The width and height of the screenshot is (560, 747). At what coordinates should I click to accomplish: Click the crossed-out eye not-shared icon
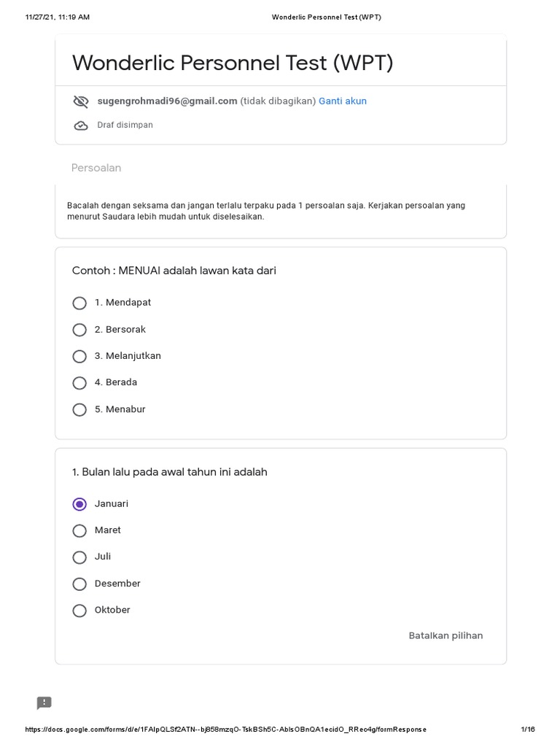click(81, 101)
